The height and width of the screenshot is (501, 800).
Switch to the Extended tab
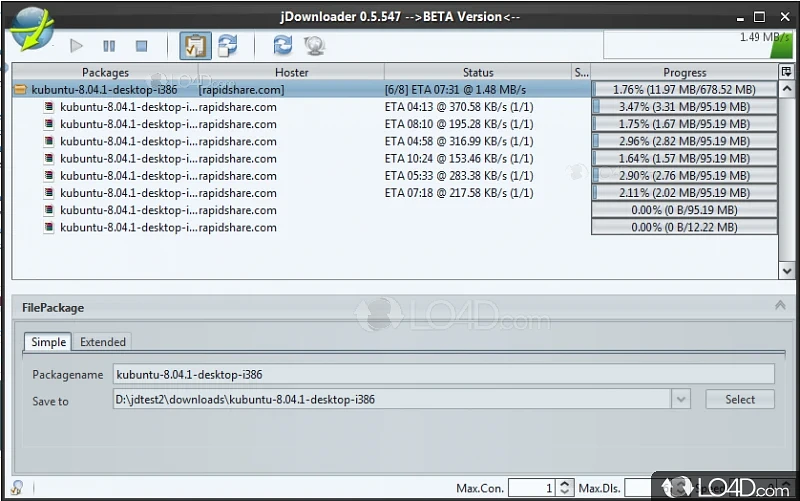[x=103, y=342]
